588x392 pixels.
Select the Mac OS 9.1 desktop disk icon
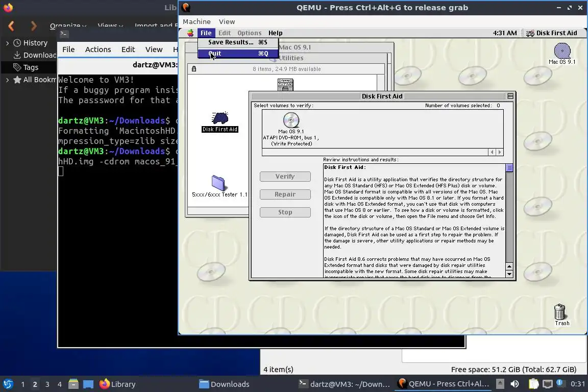562,54
